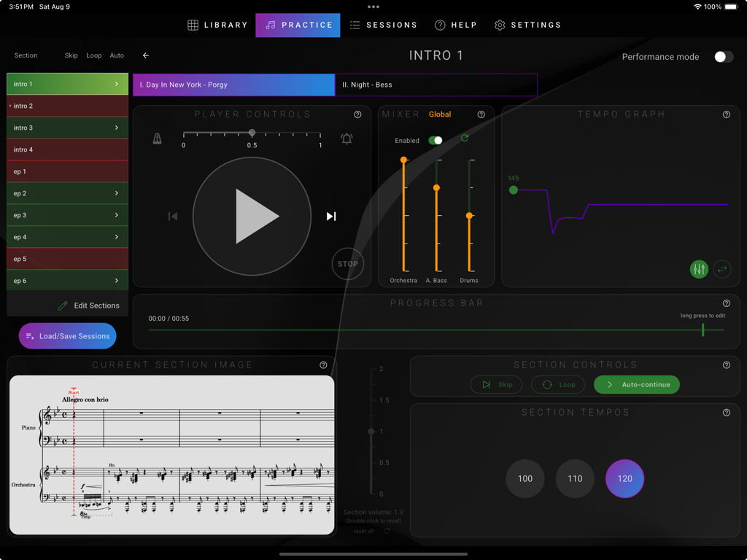
Task: Select the metronome icon in Player Controls
Action: (x=158, y=139)
